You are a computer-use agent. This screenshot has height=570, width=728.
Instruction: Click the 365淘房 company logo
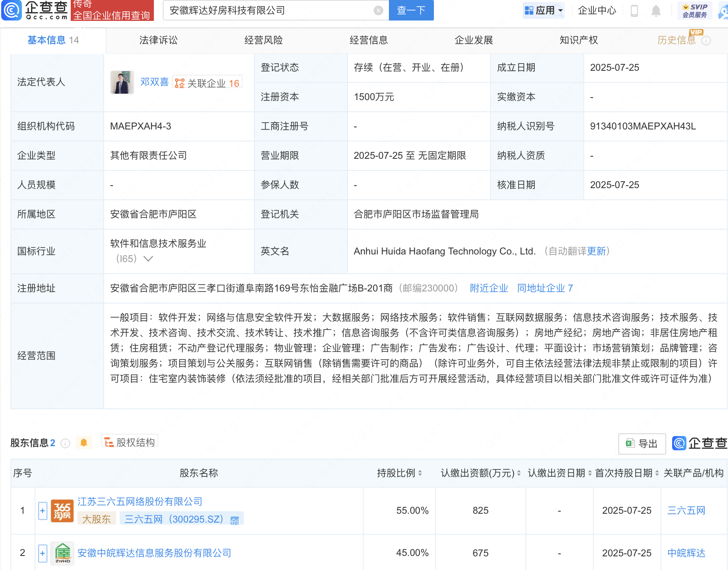point(62,511)
